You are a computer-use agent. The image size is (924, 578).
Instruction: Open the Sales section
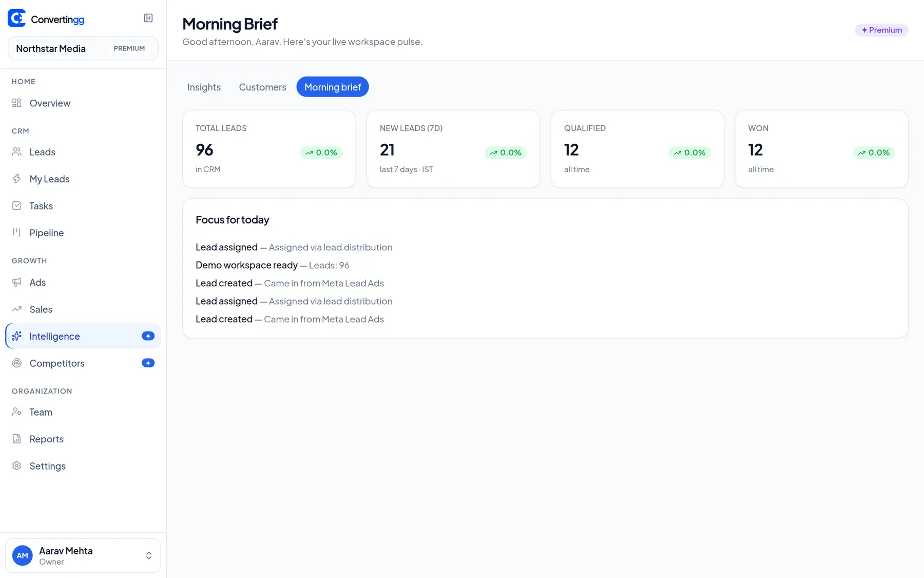click(x=83, y=309)
